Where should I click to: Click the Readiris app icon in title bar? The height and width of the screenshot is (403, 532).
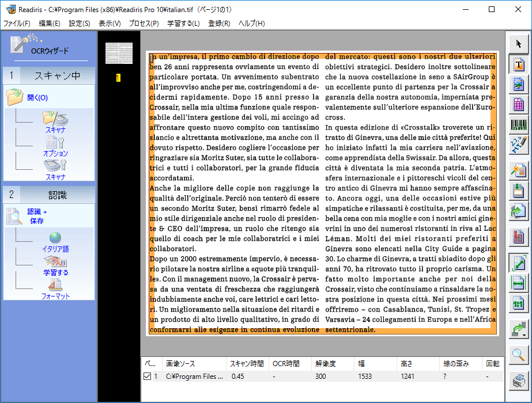coord(10,9)
